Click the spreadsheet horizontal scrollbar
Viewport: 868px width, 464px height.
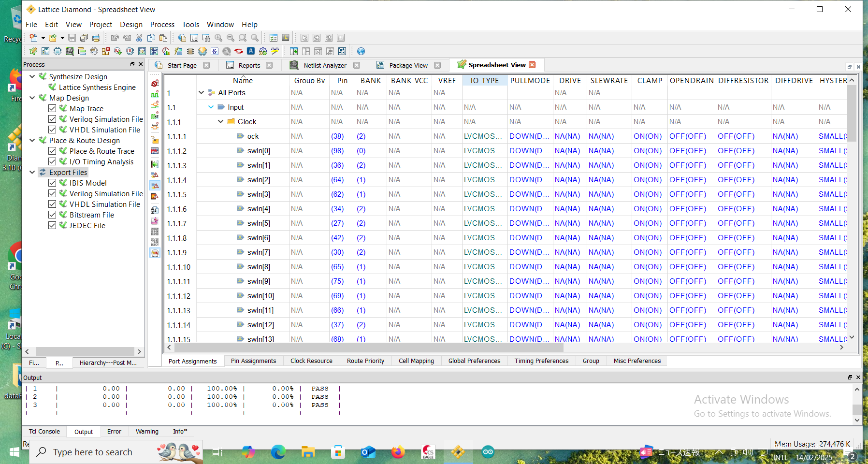click(369, 347)
